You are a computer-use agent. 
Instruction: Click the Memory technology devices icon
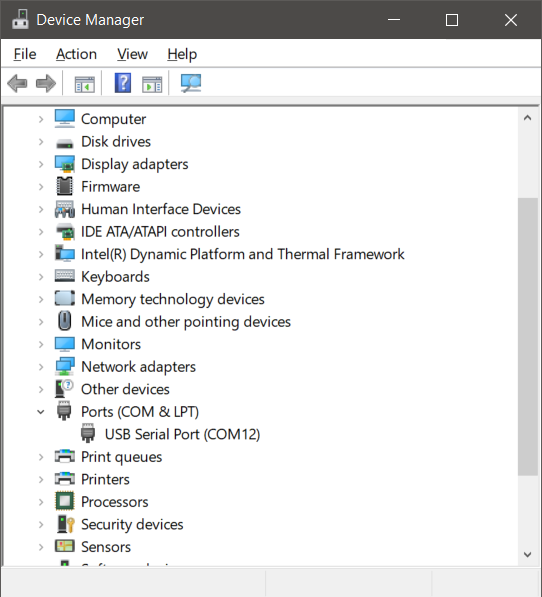65,298
